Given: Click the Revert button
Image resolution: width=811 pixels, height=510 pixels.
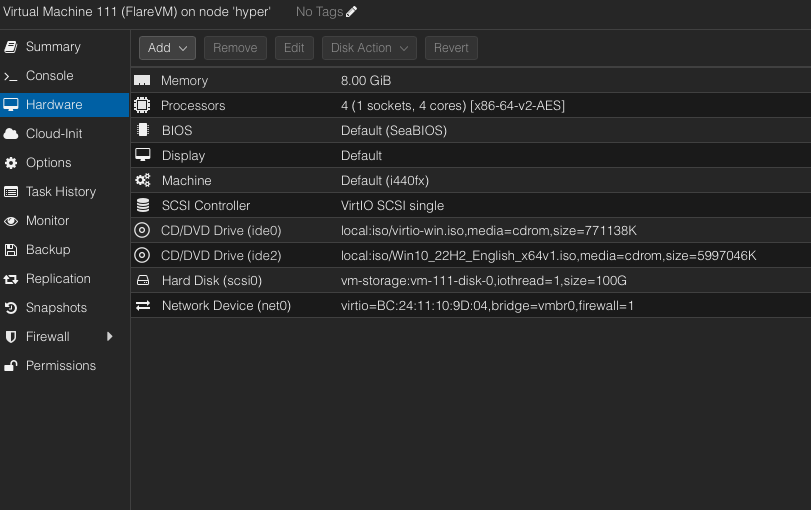Looking at the screenshot, I should 451,48.
